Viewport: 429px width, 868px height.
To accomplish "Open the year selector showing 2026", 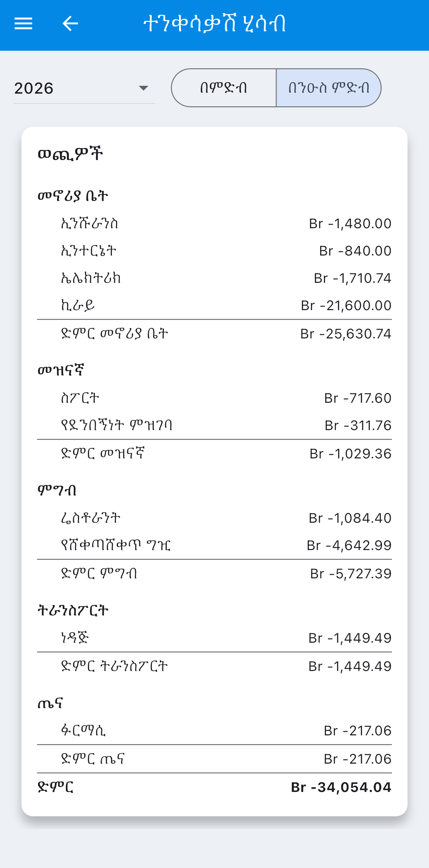I will pos(84,88).
